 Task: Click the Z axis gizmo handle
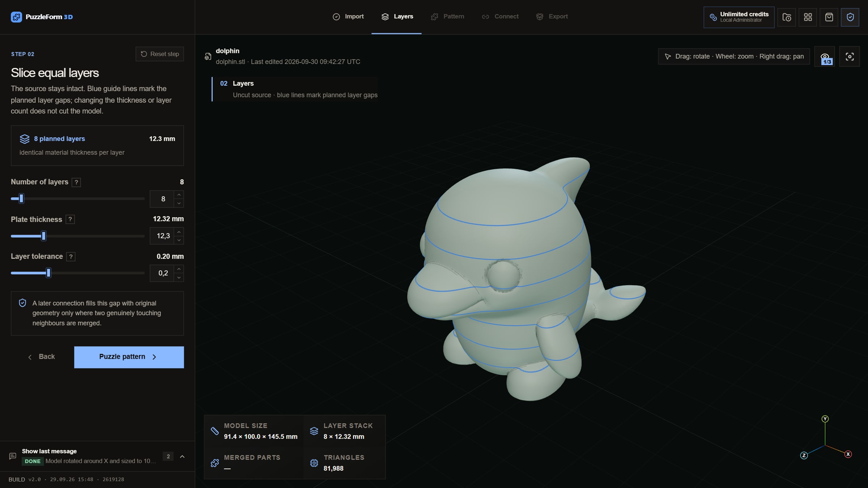click(804, 455)
